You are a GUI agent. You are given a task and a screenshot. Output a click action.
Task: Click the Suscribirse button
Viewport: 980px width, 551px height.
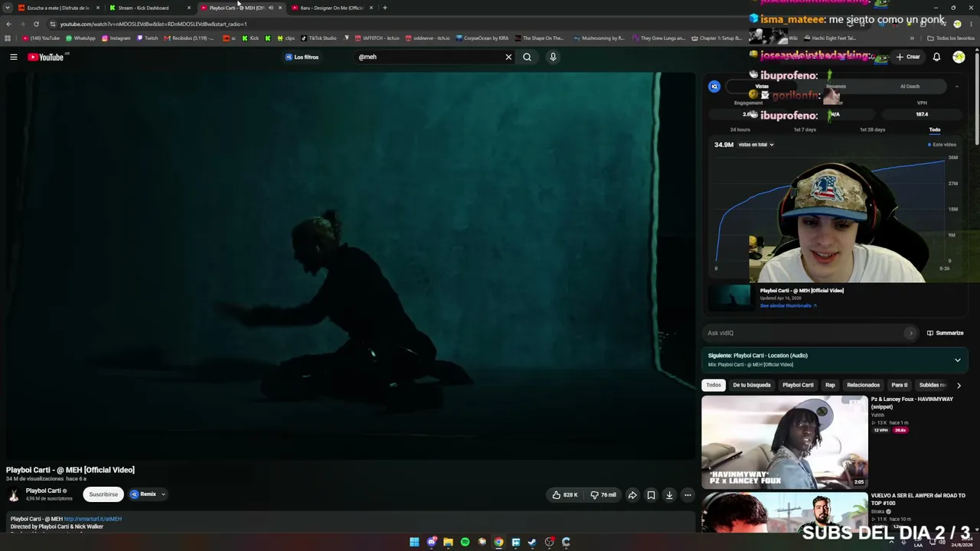(103, 494)
